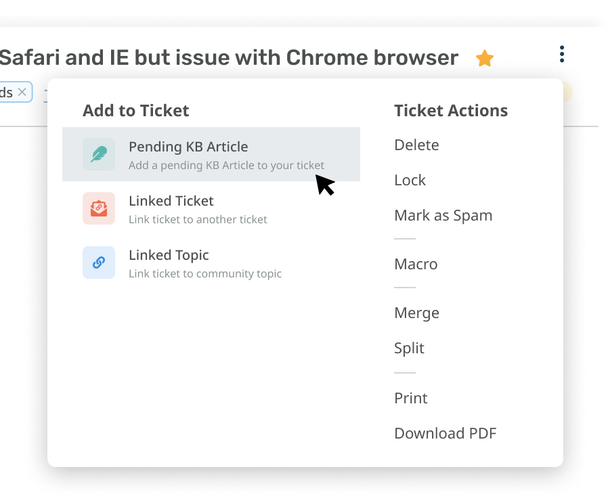Click the Ticket Actions heading
608x502 pixels.
coord(451,111)
